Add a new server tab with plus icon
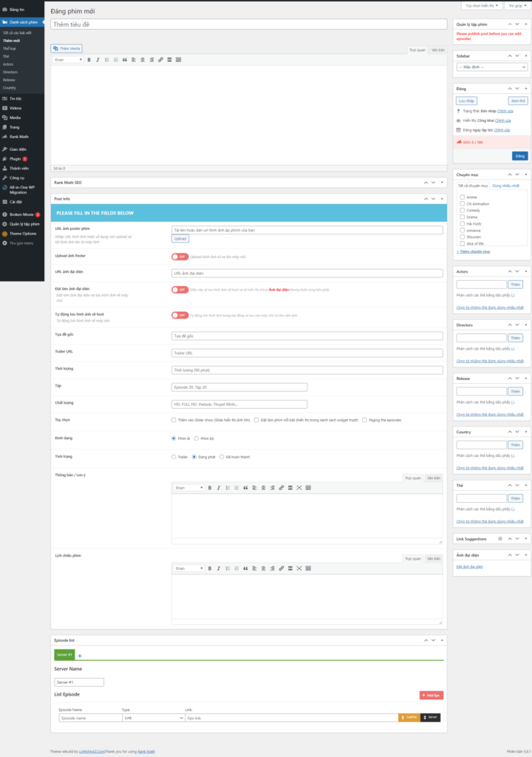This screenshot has width=532, height=757. 80,656
